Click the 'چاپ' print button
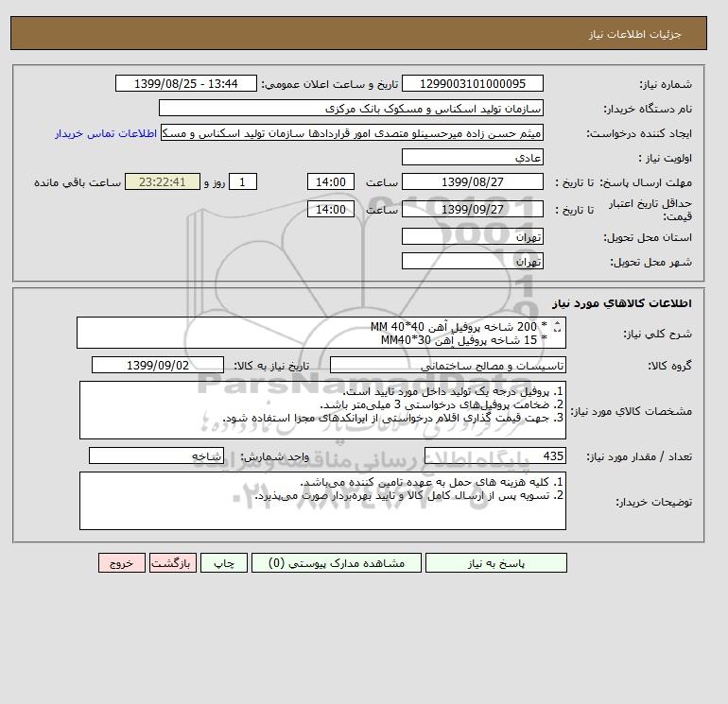Viewport: 728px width, 704px height. click(224, 563)
